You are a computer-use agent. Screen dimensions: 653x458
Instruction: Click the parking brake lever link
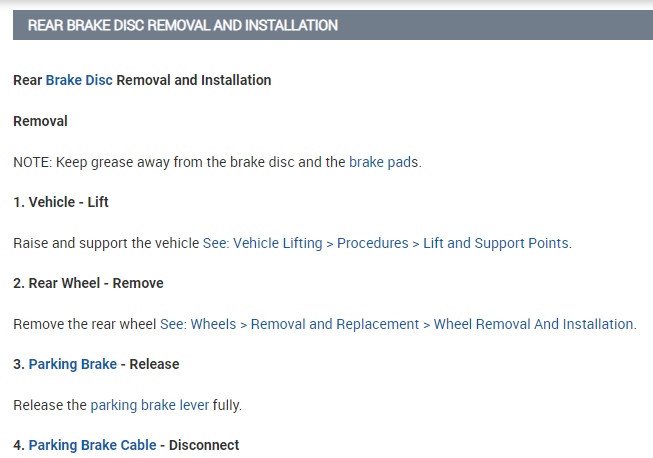click(150, 405)
